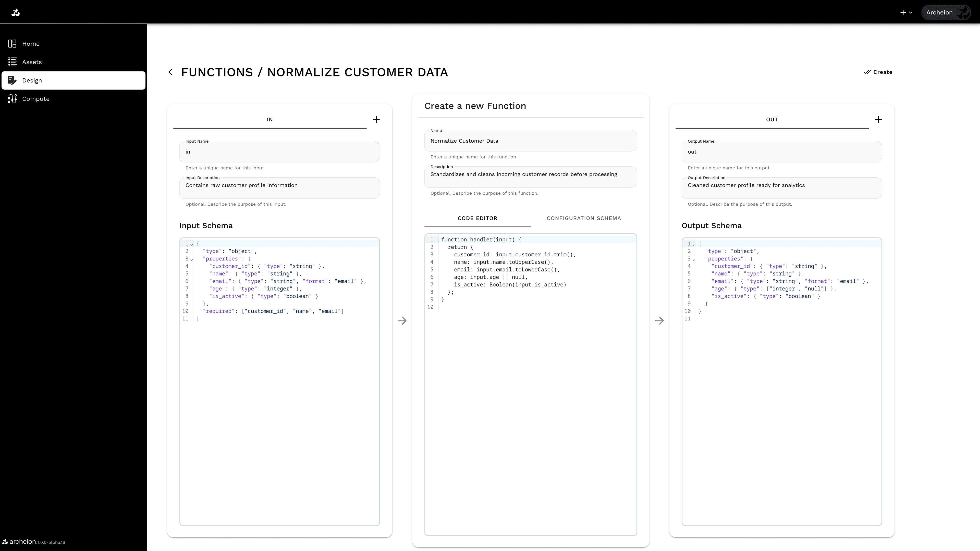Select Assets in the sidebar
The image size is (980, 551).
point(32,61)
